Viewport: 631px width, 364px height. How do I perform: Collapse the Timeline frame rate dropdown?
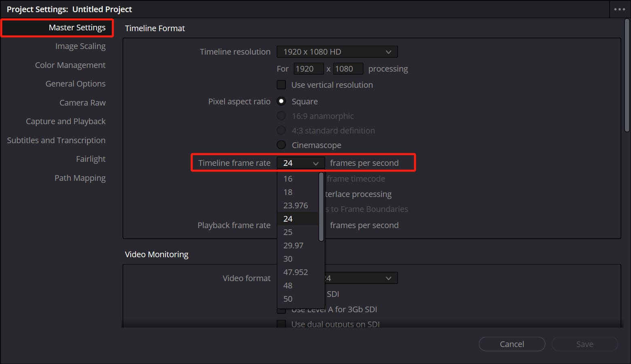(x=316, y=163)
